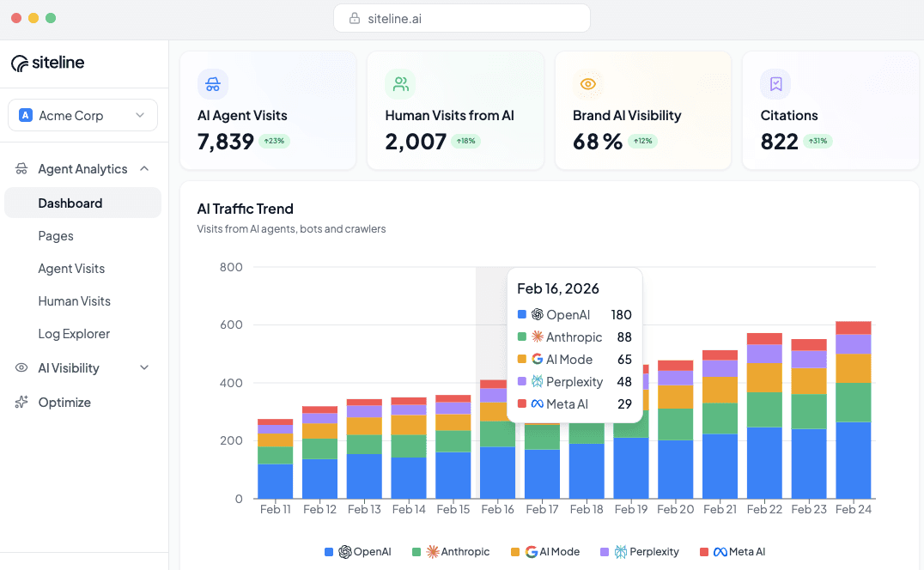Expand the AI Visibility section

pos(144,368)
